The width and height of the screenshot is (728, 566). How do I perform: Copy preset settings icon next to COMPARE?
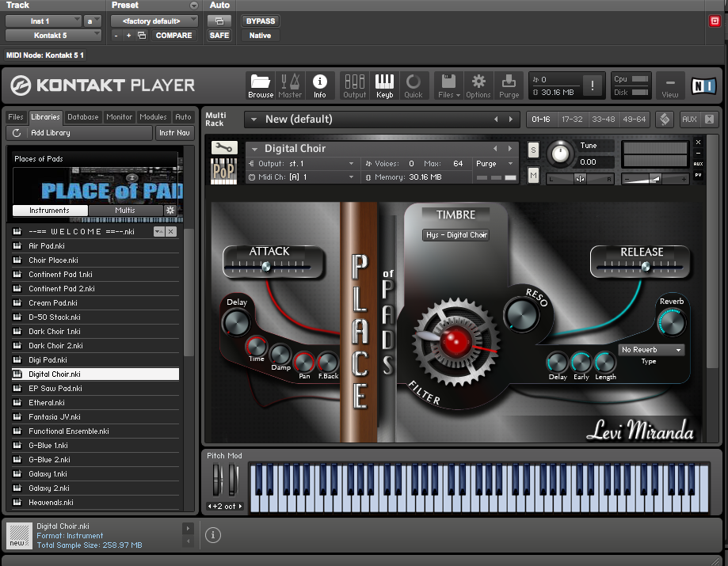coord(142,36)
